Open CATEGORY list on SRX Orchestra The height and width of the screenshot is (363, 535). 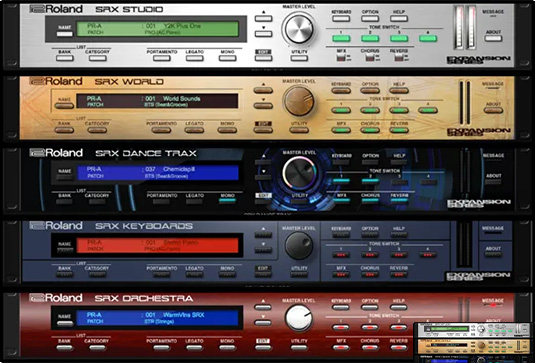coord(97,348)
